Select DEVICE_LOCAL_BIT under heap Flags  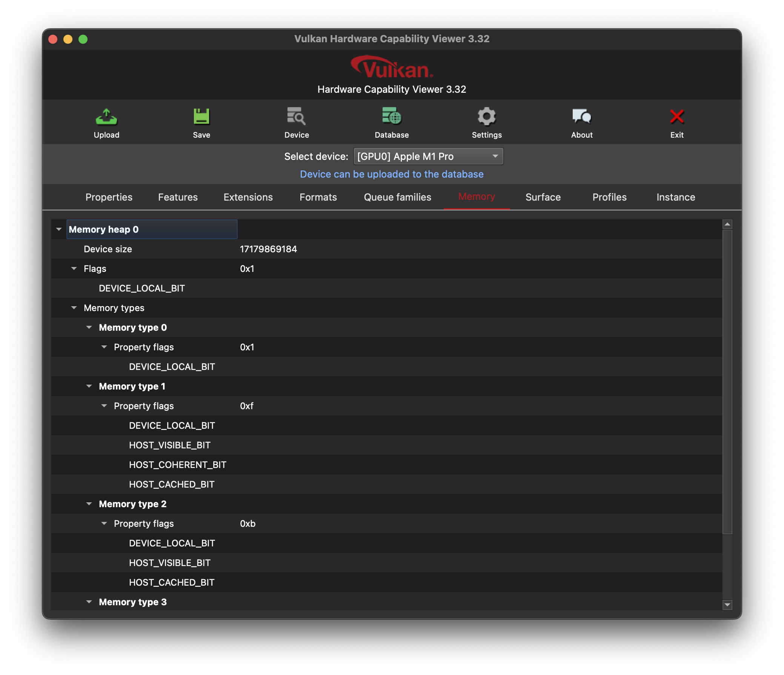pyautogui.click(x=142, y=288)
